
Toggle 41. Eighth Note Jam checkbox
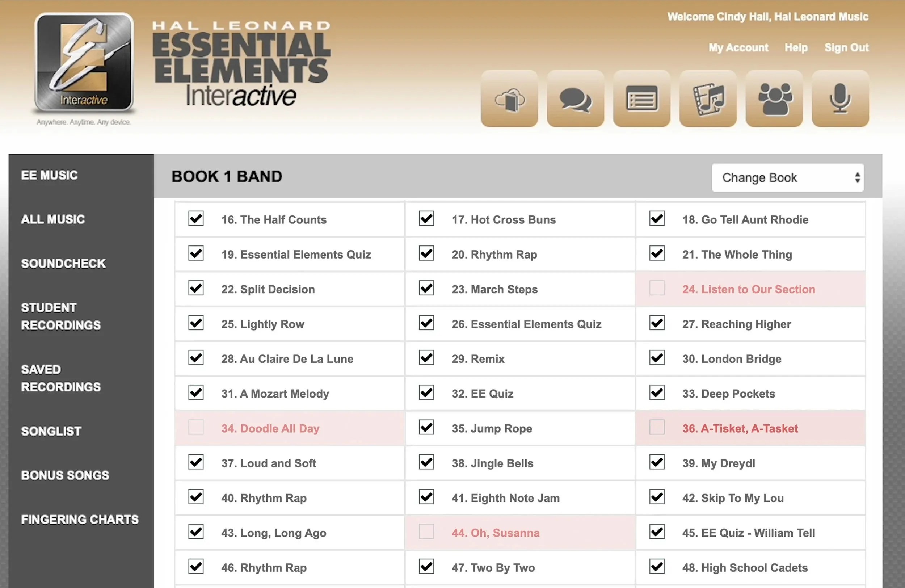[x=426, y=497]
